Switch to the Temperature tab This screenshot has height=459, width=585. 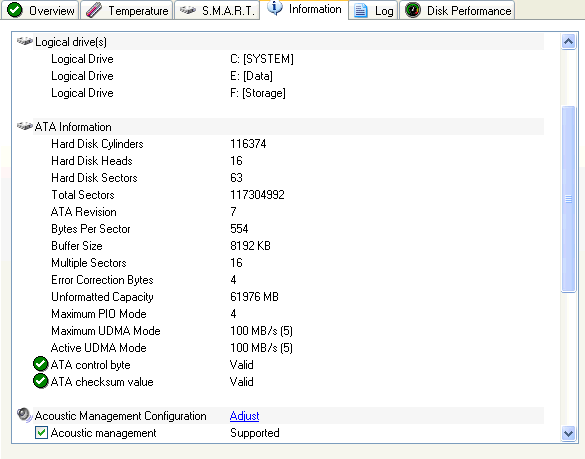tap(127, 10)
